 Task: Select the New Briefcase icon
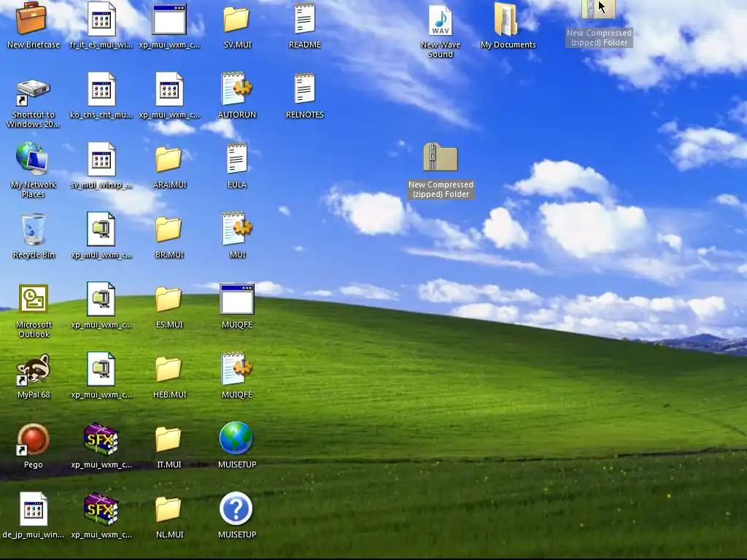coord(32,19)
